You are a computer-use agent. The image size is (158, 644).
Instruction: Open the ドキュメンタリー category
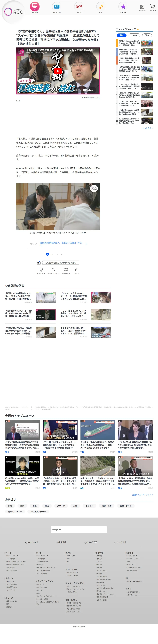coord(38,512)
